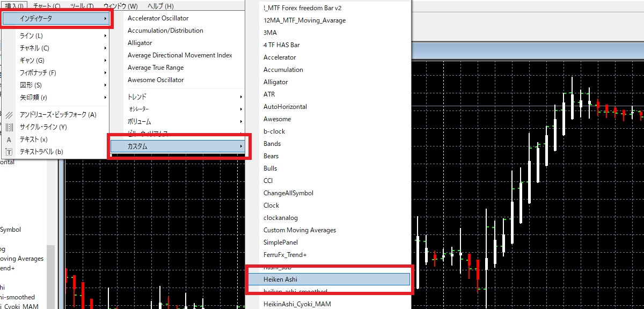Choose the Text 'A' icon
This screenshot has width=644, height=309.
click(x=9, y=139)
